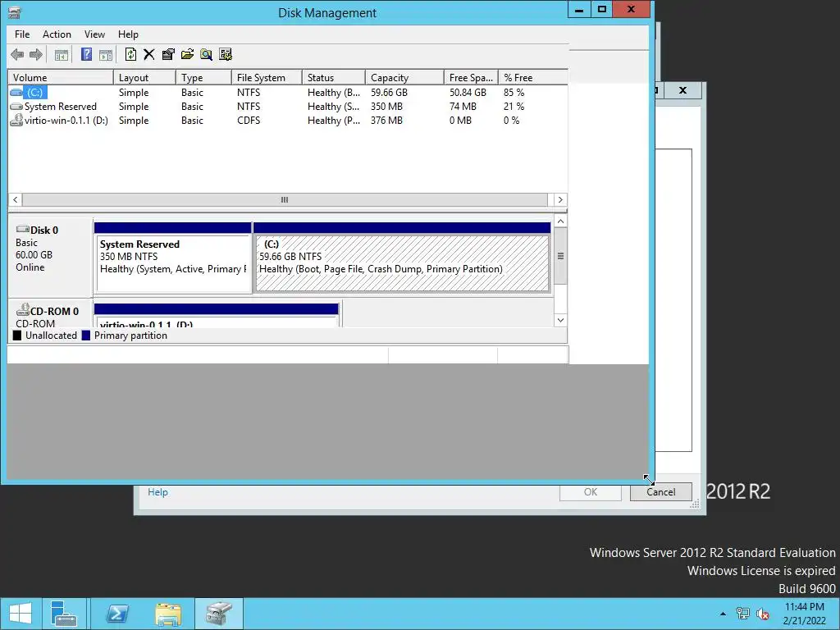Open the Windows Start button

pyautogui.click(x=21, y=614)
